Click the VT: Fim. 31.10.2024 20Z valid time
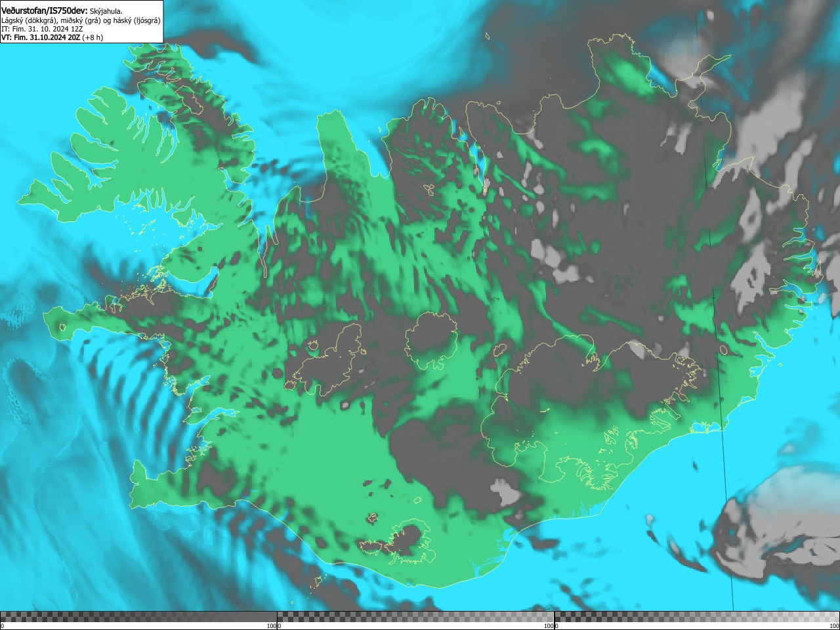The height and width of the screenshot is (630, 840). (x=41, y=37)
